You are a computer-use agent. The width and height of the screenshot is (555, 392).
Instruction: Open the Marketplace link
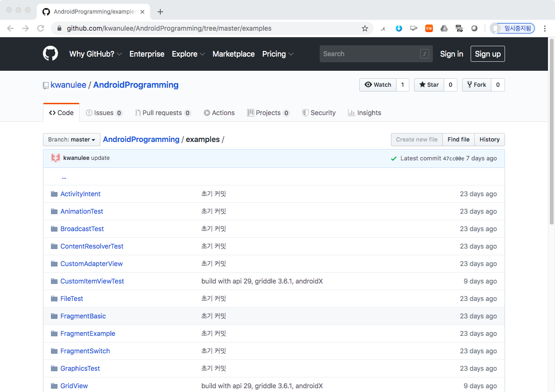pyautogui.click(x=233, y=54)
